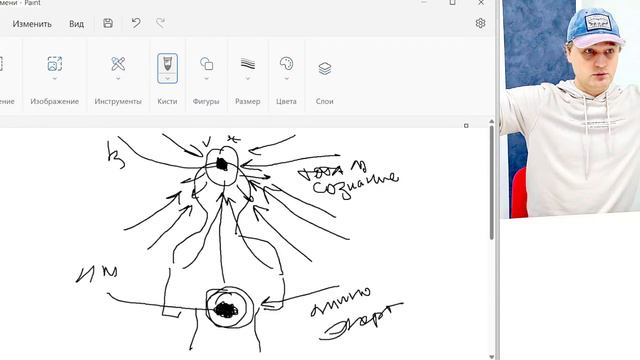
Task: Open the Слои layers panel
Action: [324, 68]
